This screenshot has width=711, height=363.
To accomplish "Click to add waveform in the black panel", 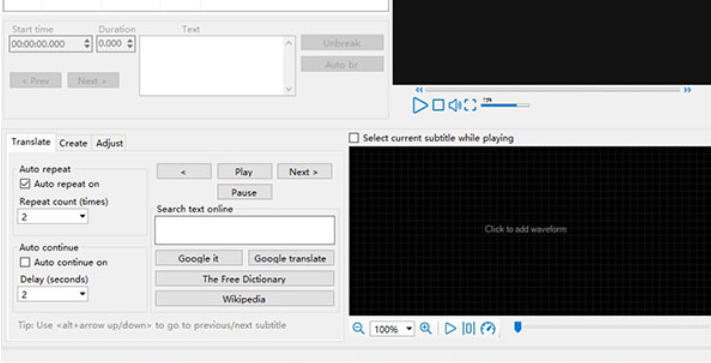I will click(526, 229).
